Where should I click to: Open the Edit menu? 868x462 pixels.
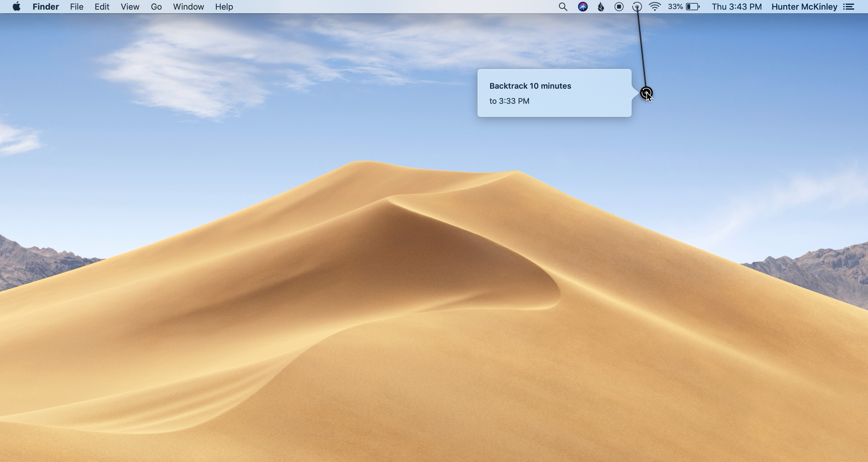tap(102, 7)
